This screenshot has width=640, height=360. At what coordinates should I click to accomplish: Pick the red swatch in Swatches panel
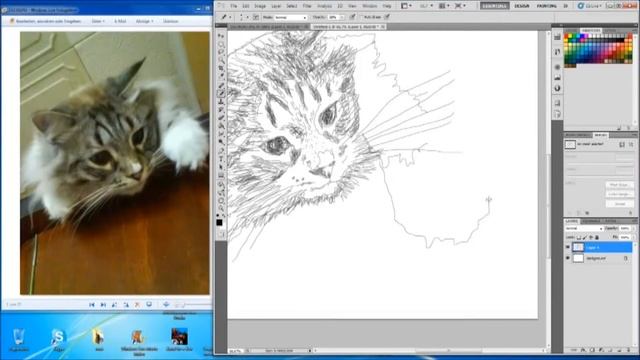[567, 36]
